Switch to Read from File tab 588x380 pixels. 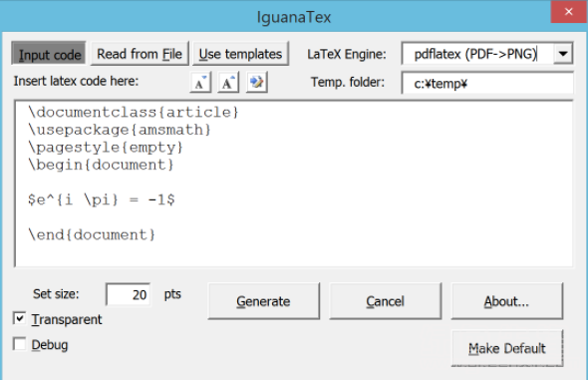coord(140,54)
